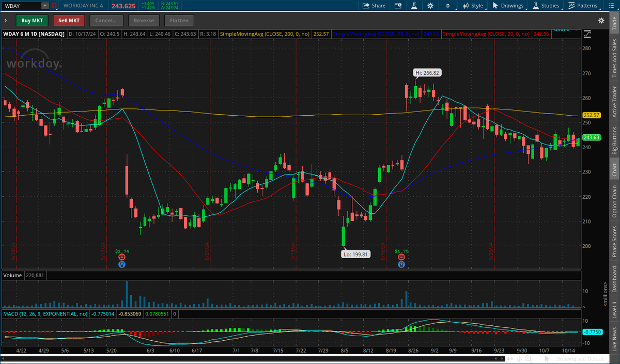Switch to the Phase Scores tab

click(614, 241)
